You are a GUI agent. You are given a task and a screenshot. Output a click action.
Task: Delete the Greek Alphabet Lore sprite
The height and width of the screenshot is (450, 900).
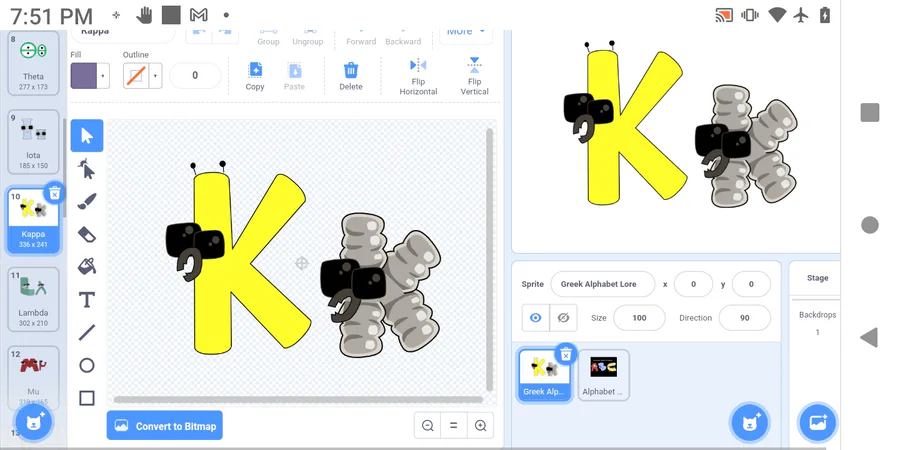566,355
